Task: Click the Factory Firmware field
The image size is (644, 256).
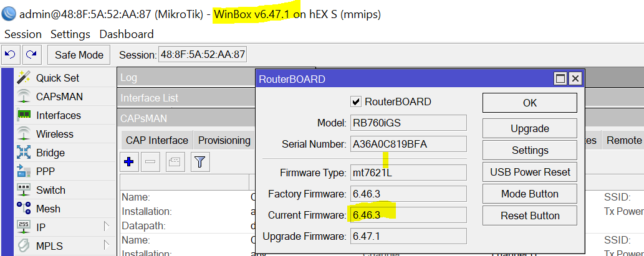Action: click(408, 194)
